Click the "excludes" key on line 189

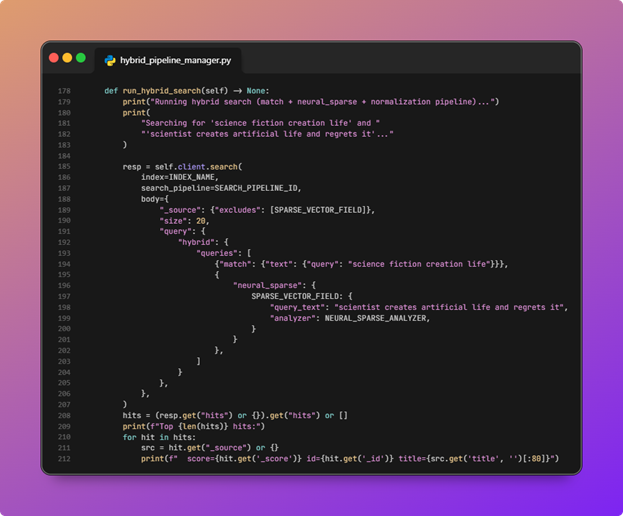pyautogui.click(x=238, y=210)
